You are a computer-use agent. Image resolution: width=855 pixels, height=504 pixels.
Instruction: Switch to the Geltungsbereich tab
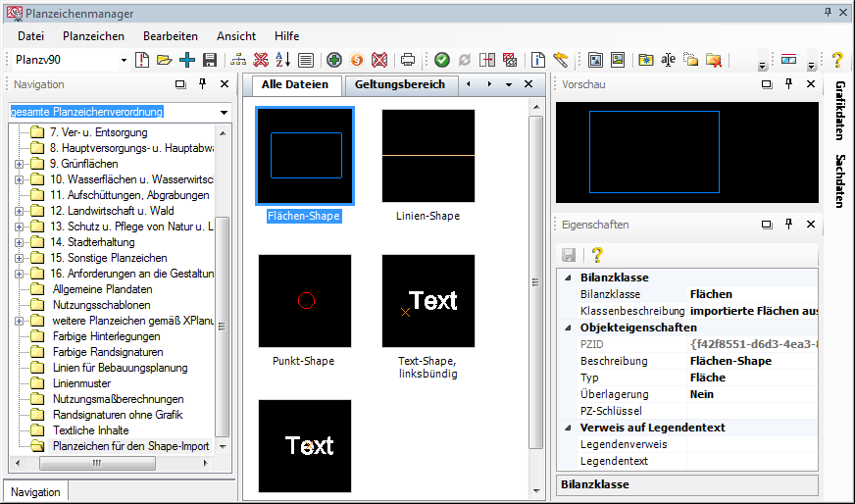click(x=400, y=84)
